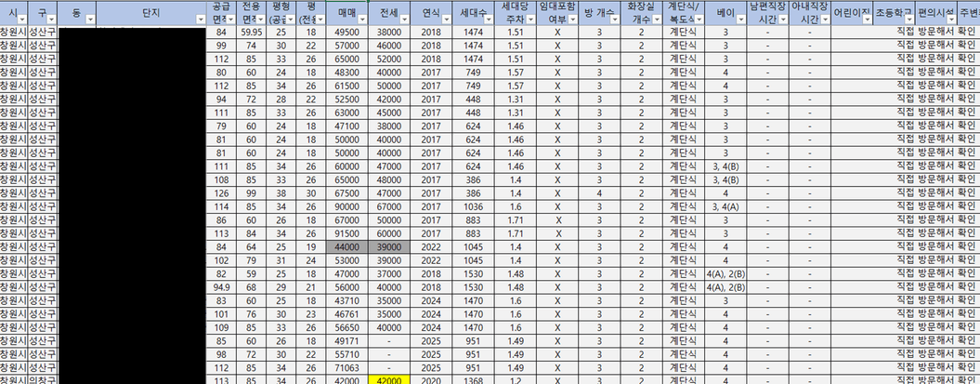Viewport: 980px width, 384px height.
Task: Select the 매매 cell 56000
Action: pos(347,287)
